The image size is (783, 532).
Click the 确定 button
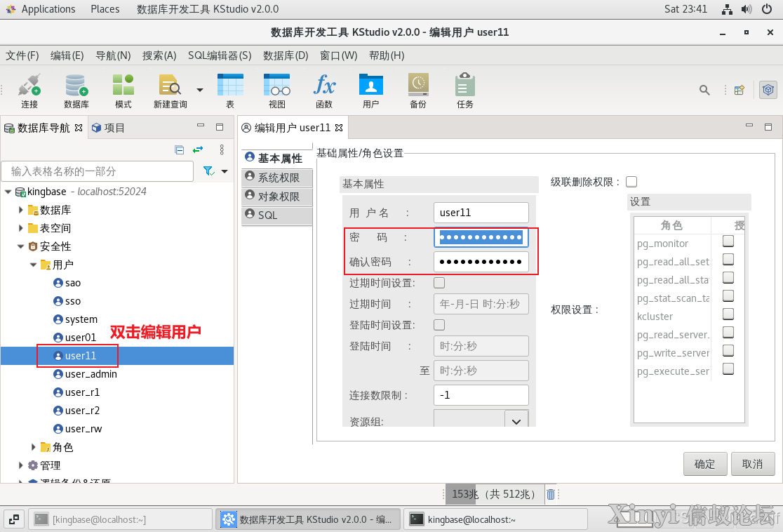coord(704,464)
